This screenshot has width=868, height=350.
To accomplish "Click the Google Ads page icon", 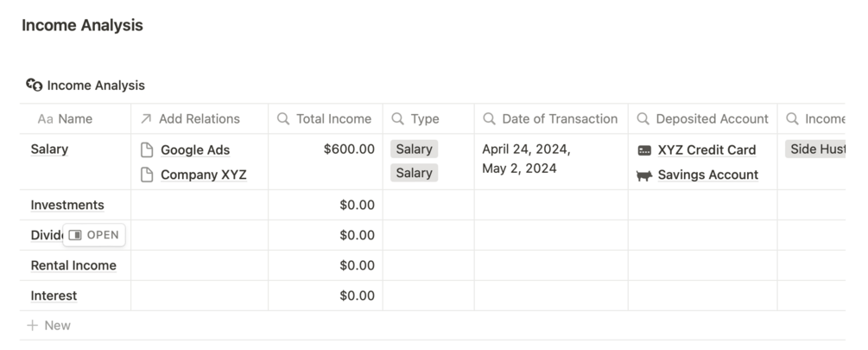I will tap(148, 150).
